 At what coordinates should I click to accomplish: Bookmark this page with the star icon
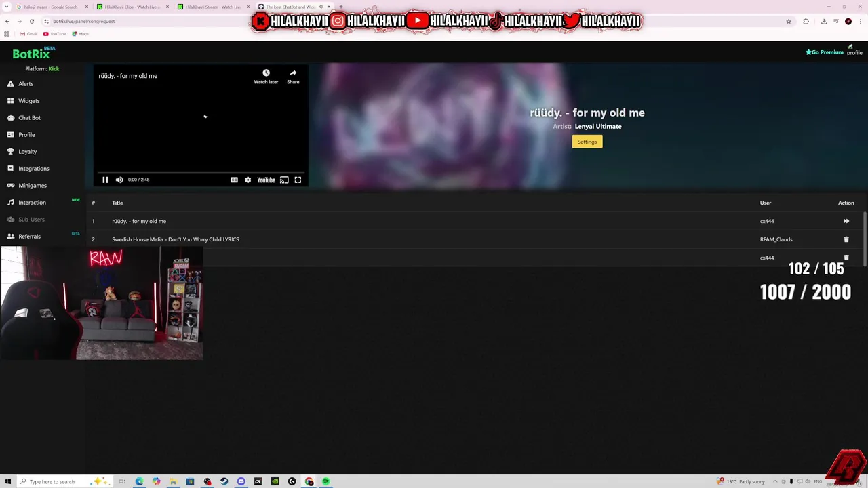[x=789, y=21]
